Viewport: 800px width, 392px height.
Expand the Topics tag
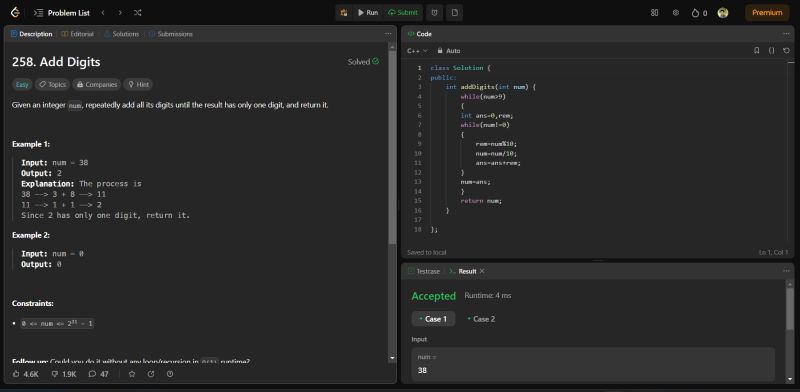click(x=53, y=85)
